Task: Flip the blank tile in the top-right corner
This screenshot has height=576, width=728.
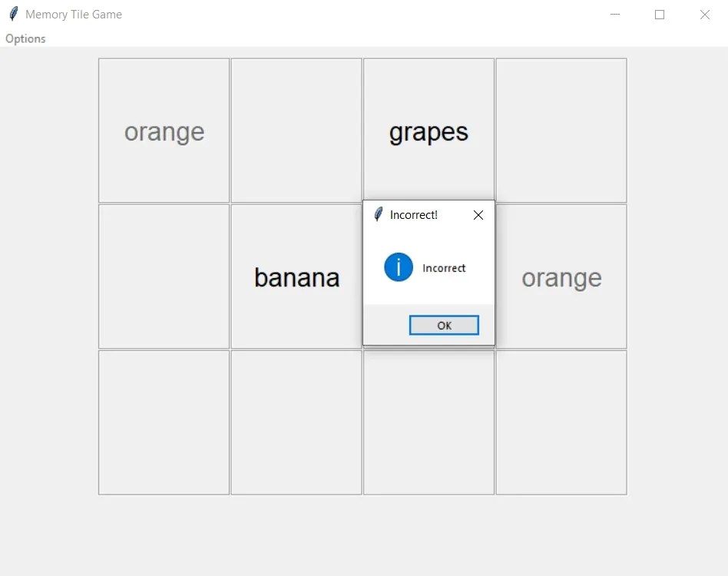Action: (x=561, y=131)
